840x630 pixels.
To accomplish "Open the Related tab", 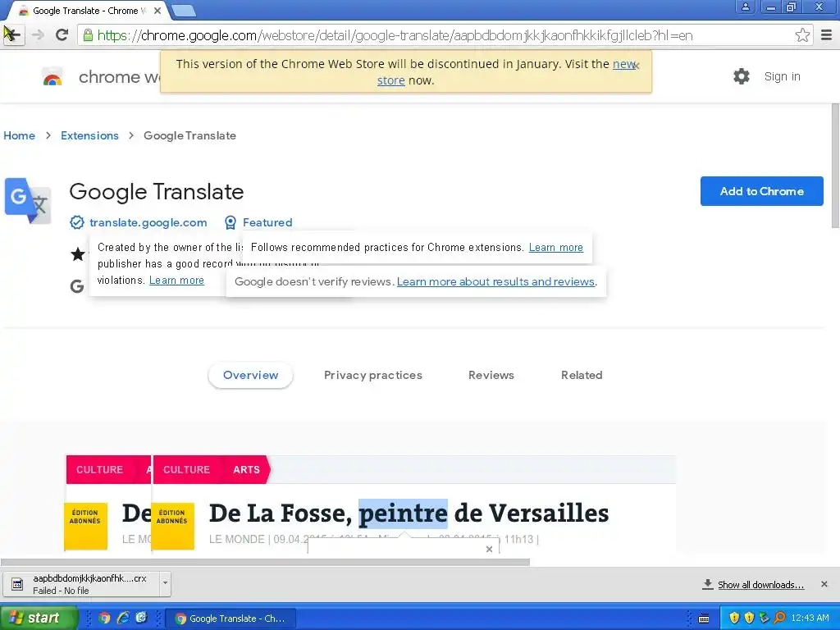I will point(582,375).
